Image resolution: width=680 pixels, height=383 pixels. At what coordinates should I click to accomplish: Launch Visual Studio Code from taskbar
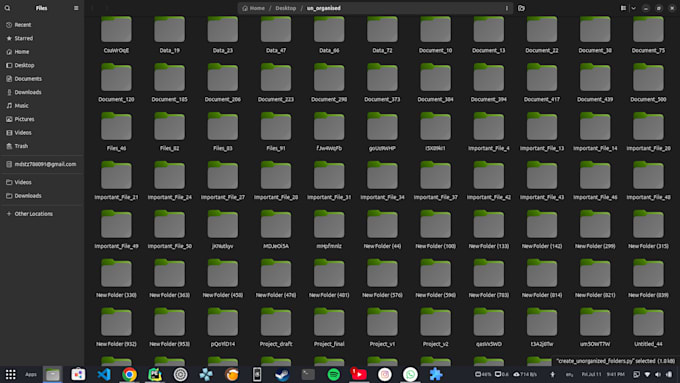tap(104, 374)
